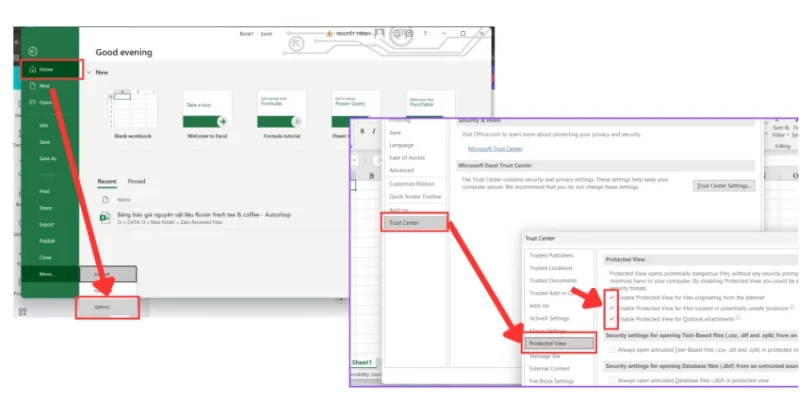
Task: Open the Blank workbook template
Action: (133, 114)
